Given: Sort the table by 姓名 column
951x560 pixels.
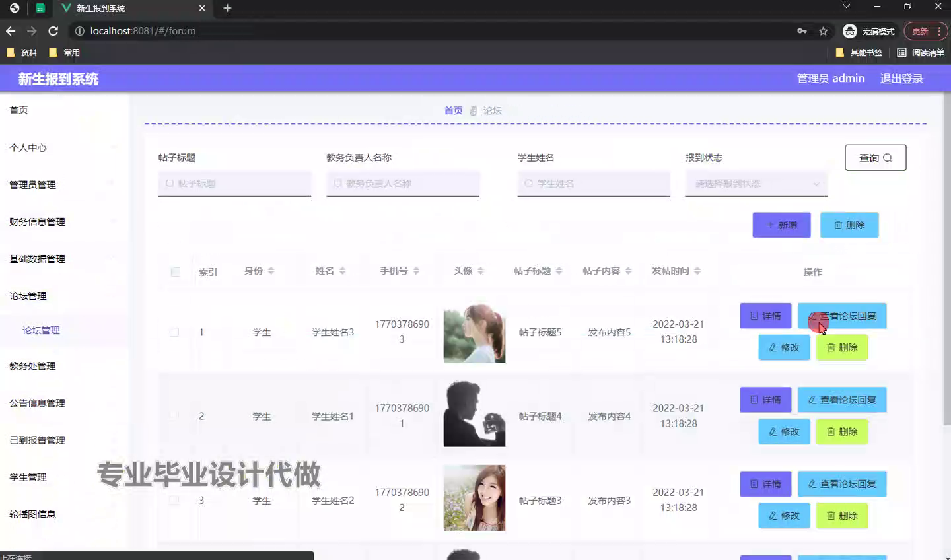Looking at the screenshot, I should pyautogui.click(x=342, y=271).
